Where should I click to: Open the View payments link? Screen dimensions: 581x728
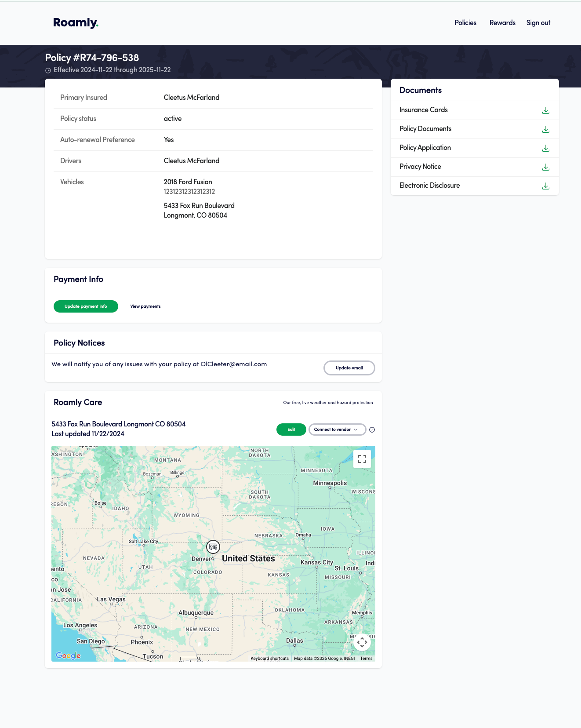[145, 306]
